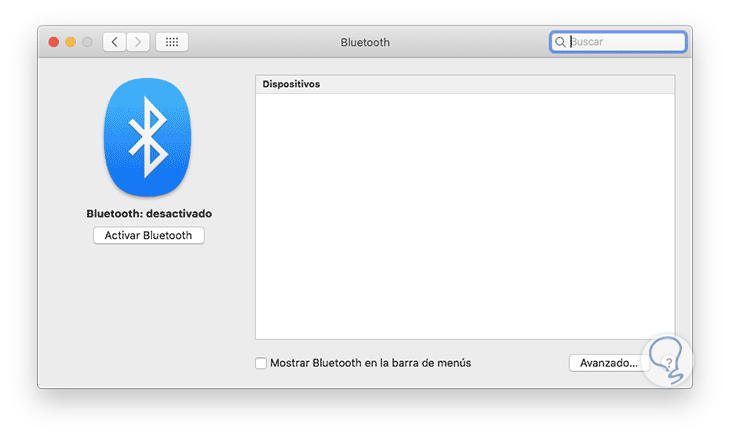Click the greyed-out zoom window button
The height and width of the screenshot is (438, 730).
(87, 42)
